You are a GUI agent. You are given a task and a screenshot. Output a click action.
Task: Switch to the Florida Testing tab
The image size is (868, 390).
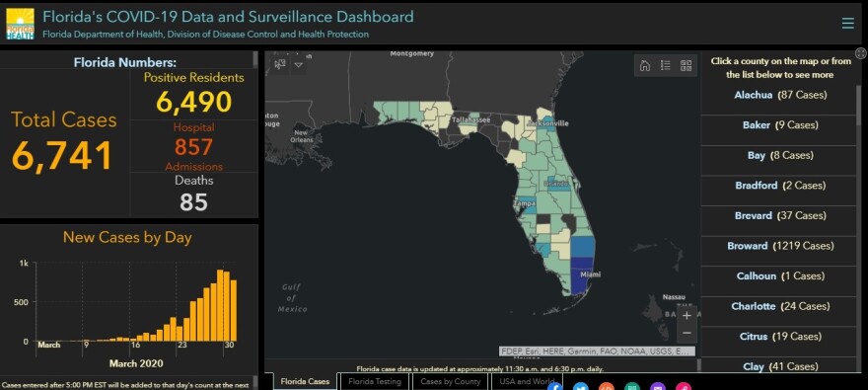coord(374,381)
